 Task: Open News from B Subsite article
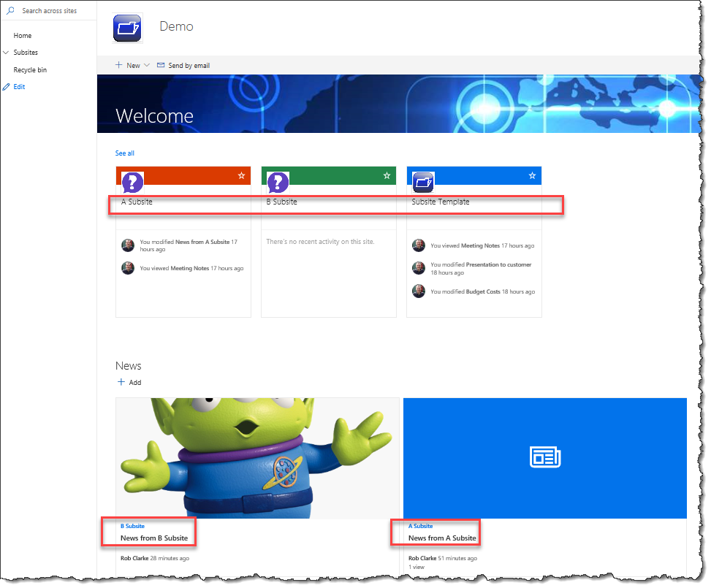[x=154, y=538]
